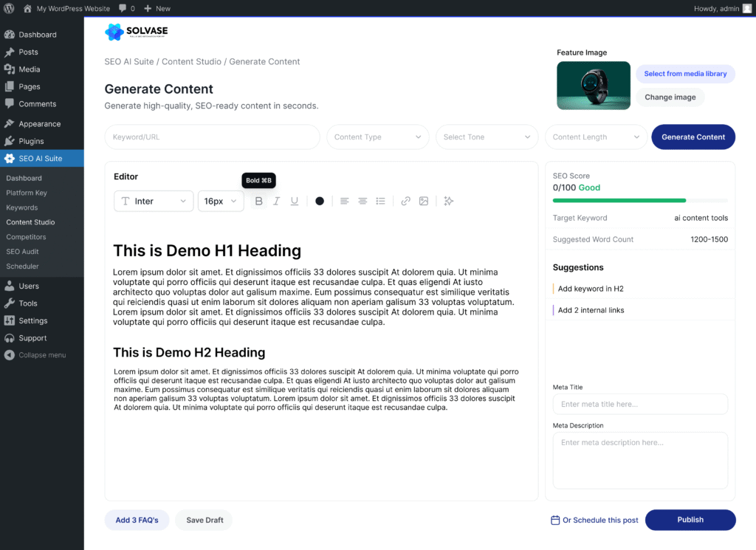The height and width of the screenshot is (550, 756).
Task: Toggle underline formatting in editor toolbar
Action: 295,201
